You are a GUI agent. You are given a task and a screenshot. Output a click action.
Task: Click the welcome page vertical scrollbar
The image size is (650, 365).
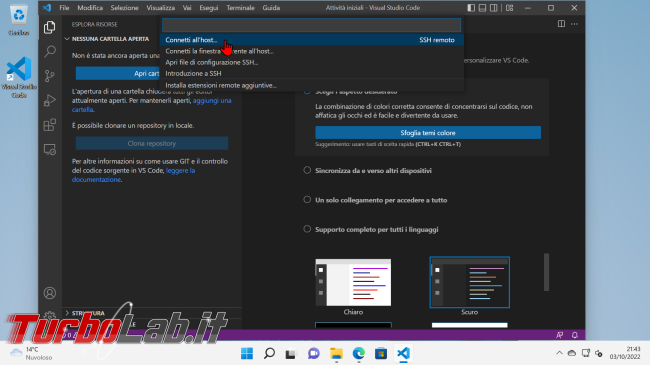pyautogui.click(x=546, y=272)
